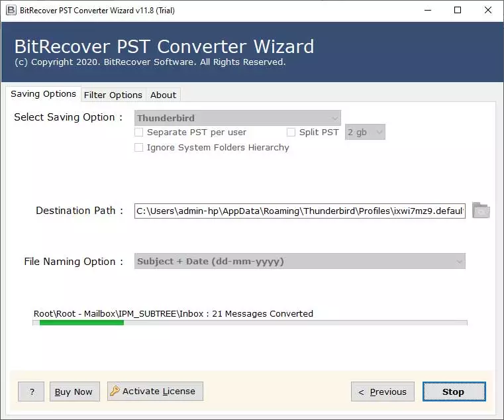The width and height of the screenshot is (504, 420).
Task: Minimize the PST Converter Wizard window
Action: [x=428, y=11]
